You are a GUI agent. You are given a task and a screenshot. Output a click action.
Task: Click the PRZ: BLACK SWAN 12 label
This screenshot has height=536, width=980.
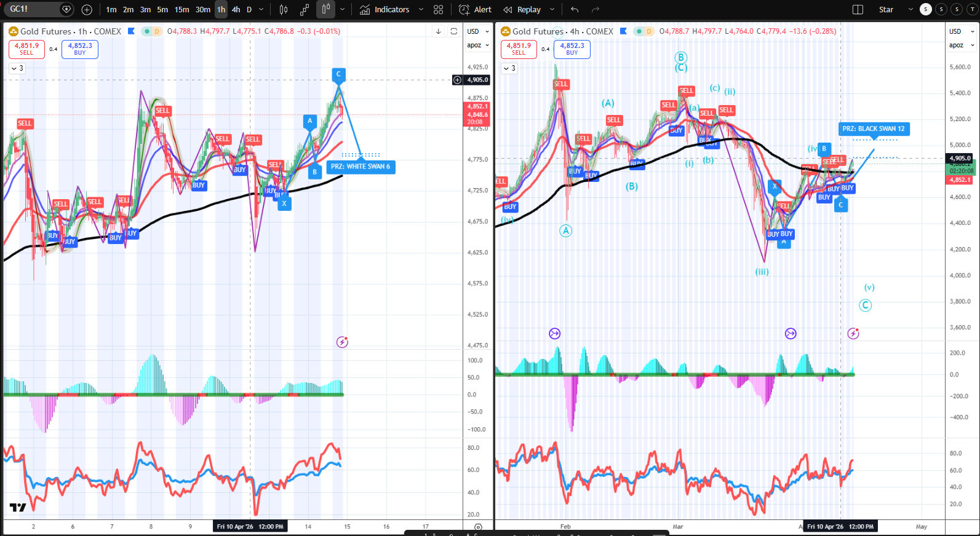tap(874, 128)
